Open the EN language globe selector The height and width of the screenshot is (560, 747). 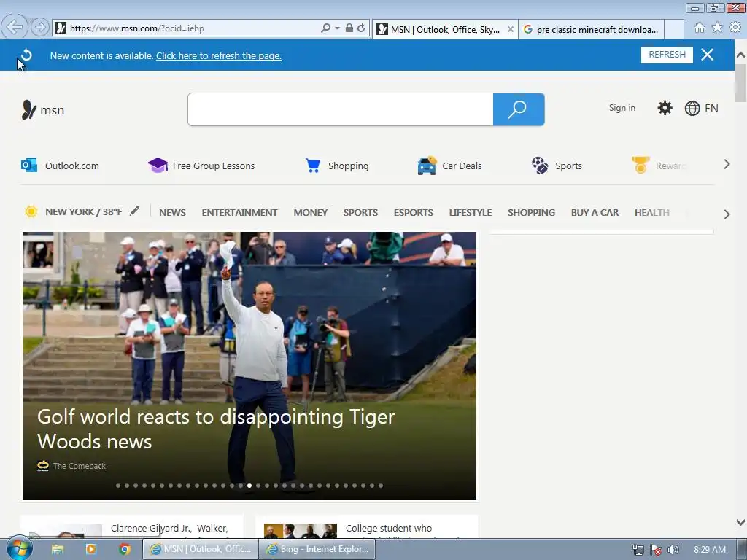[x=701, y=109]
